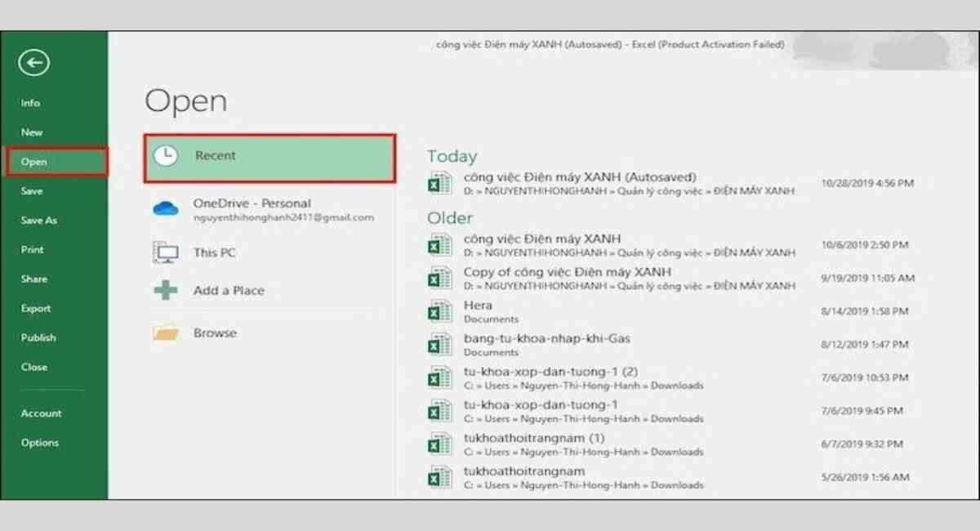Click the 8/12/2019 1:47 PM date
Viewport: 980px width, 531px height.
coord(865,344)
